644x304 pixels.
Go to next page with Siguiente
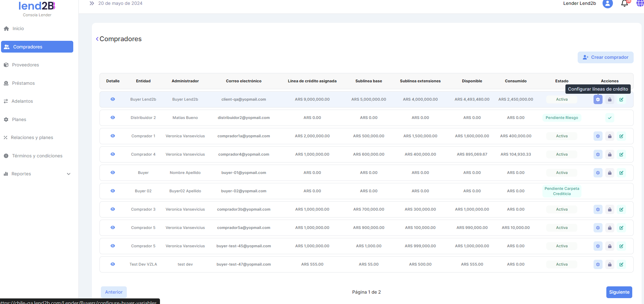click(619, 292)
